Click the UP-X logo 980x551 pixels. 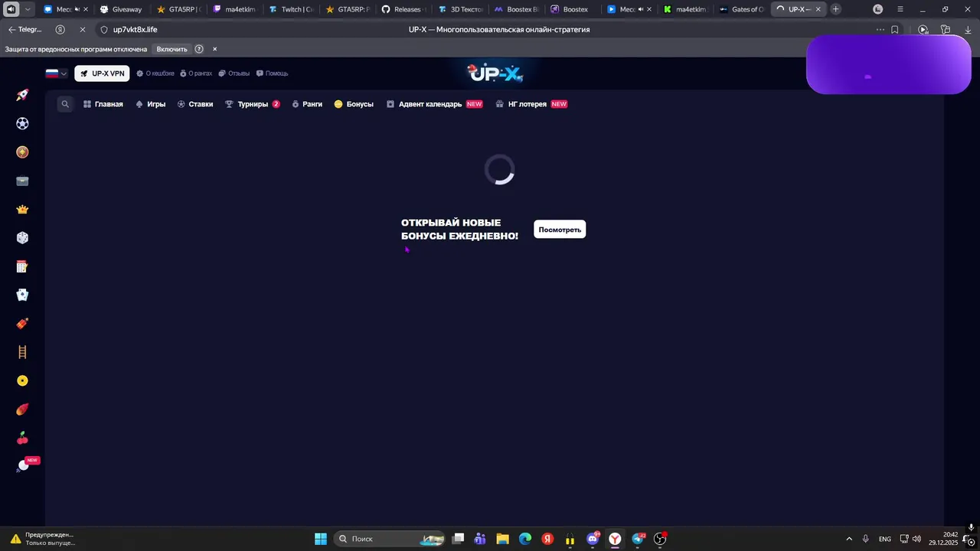point(495,73)
